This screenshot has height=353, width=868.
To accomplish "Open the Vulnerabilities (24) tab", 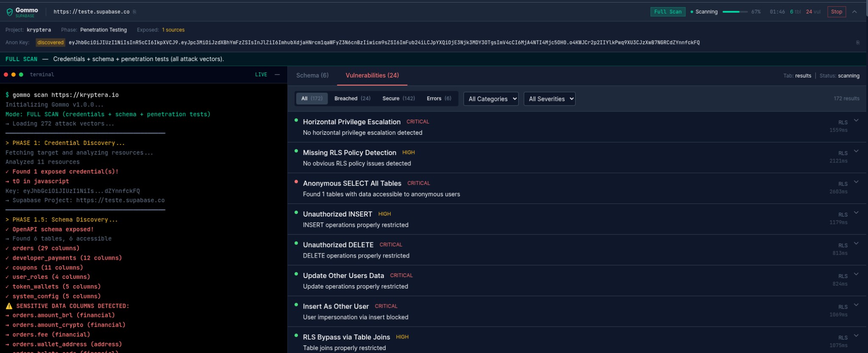I will tap(372, 75).
